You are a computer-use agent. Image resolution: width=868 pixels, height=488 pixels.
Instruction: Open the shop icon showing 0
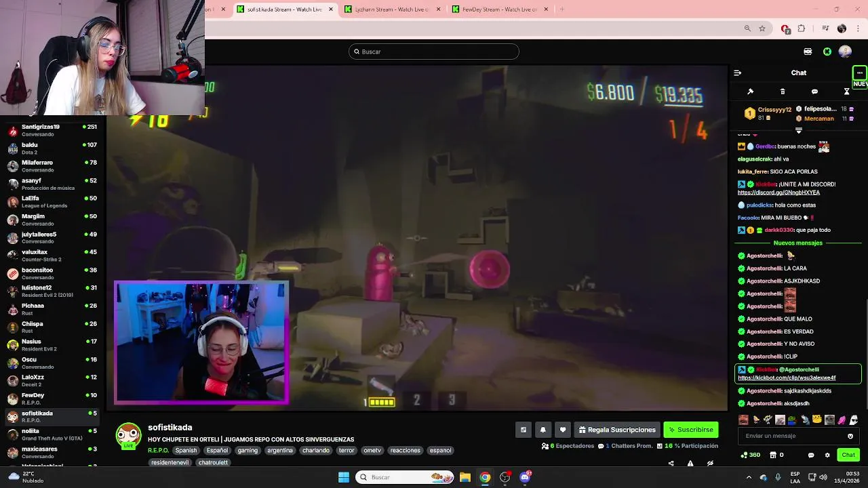click(777, 455)
